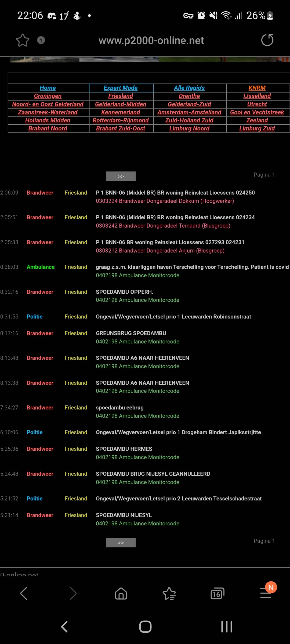Select the IJsselland region
The height and width of the screenshot is (644, 290).
click(257, 96)
